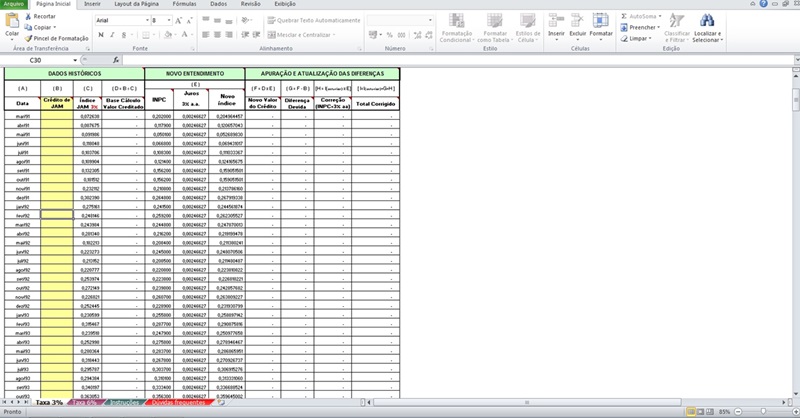800x418 pixels.
Task: Open Estilos de Célula gallery
Action: 528,28
